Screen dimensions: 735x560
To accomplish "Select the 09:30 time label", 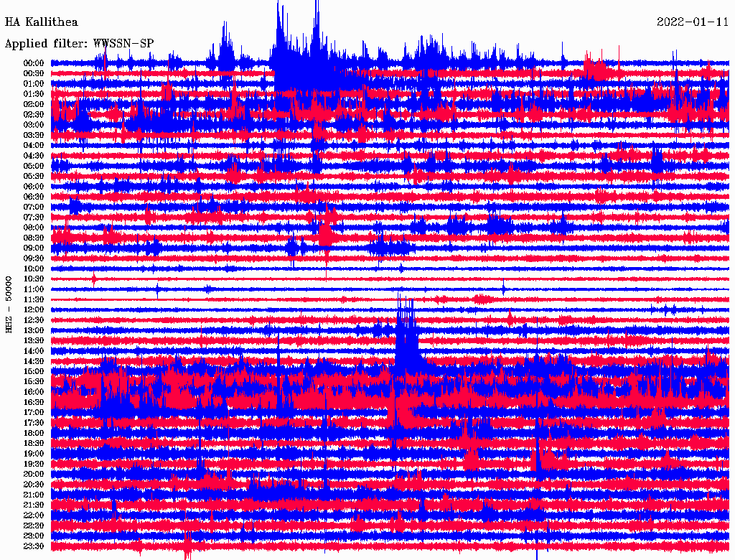I will click(34, 258).
